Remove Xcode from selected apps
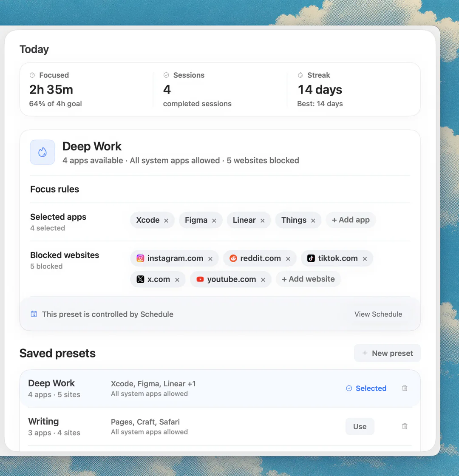This screenshot has height=476, width=459. pyautogui.click(x=166, y=221)
